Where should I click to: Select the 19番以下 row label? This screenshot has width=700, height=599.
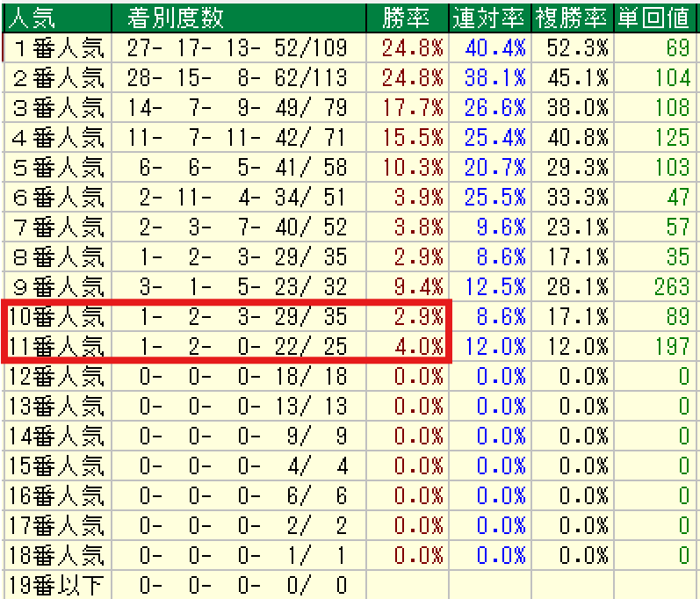coord(58,585)
